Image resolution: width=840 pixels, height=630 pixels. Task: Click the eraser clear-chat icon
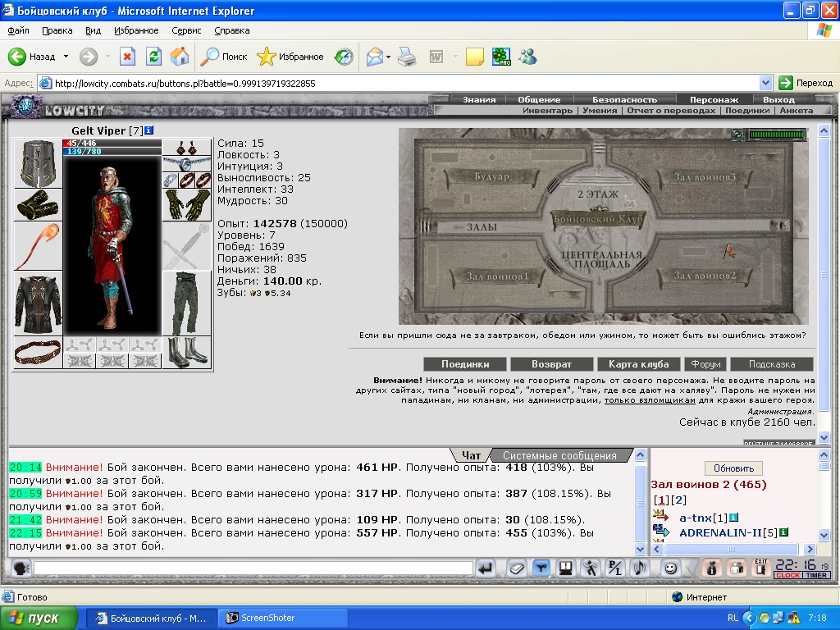[x=517, y=568]
